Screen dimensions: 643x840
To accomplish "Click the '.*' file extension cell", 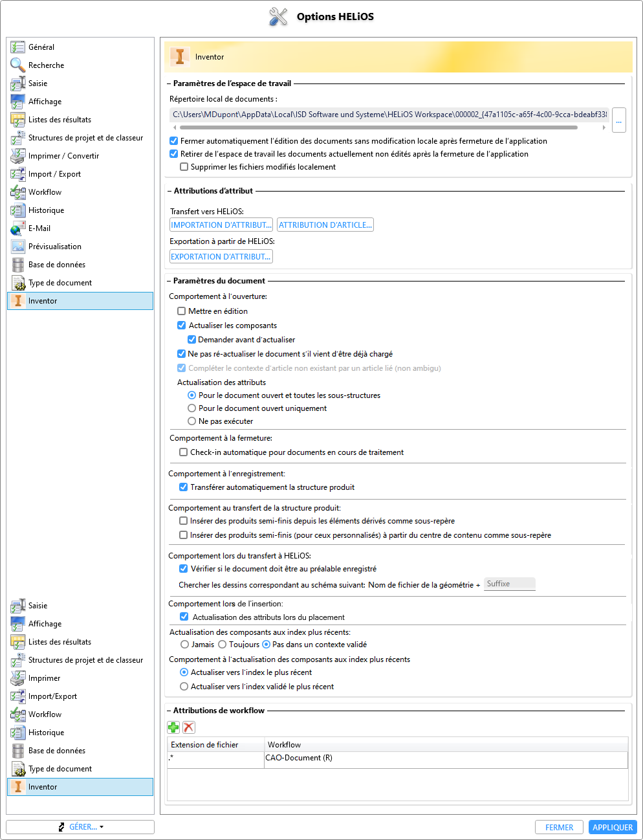I will (x=216, y=760).
